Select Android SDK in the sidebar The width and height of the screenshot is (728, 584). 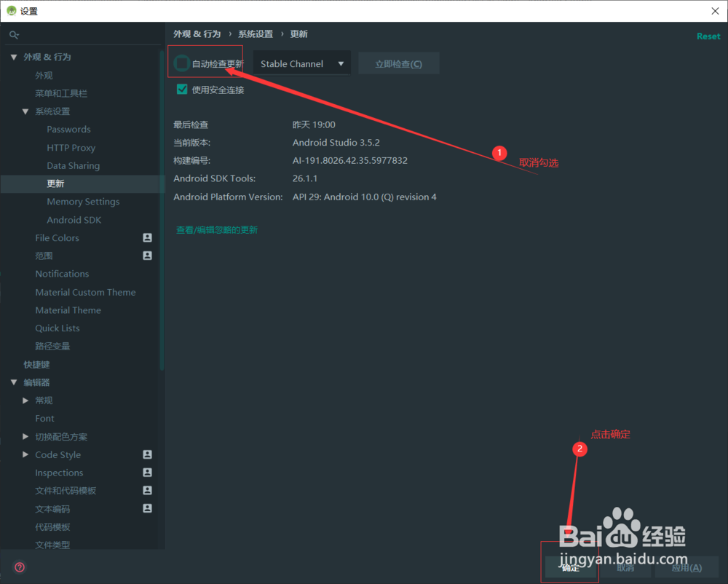[74, 219]
